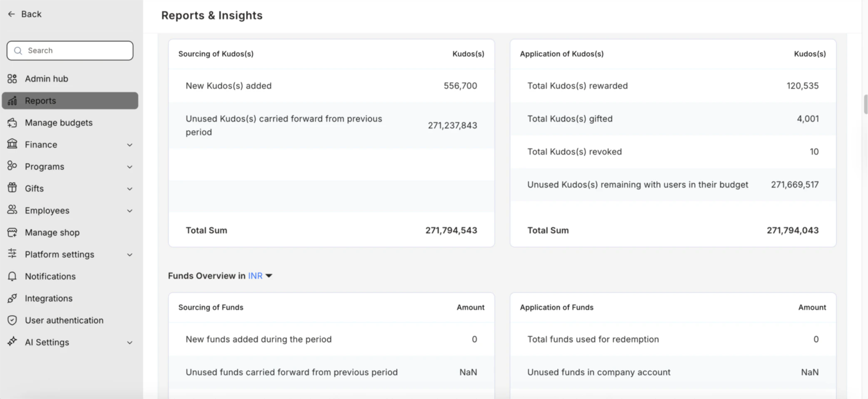Click the Funds Overview in label
This screenshot has width=868, height=399.
point(207,276)
